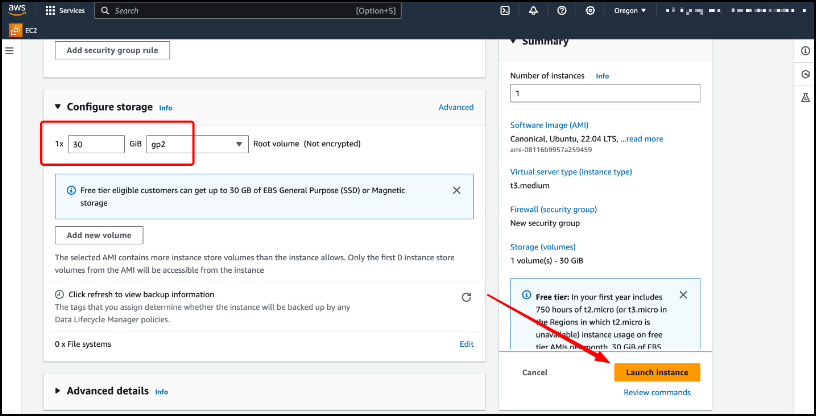Open Storage (volumes) link
816x416 pixels.
[x=543, y=247]
